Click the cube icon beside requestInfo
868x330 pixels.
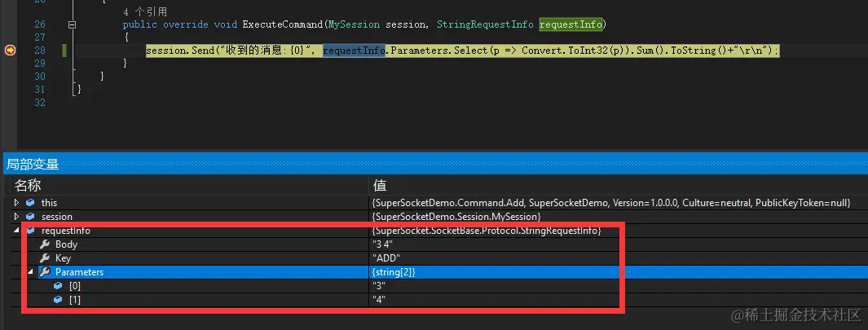tap(30, 231)
